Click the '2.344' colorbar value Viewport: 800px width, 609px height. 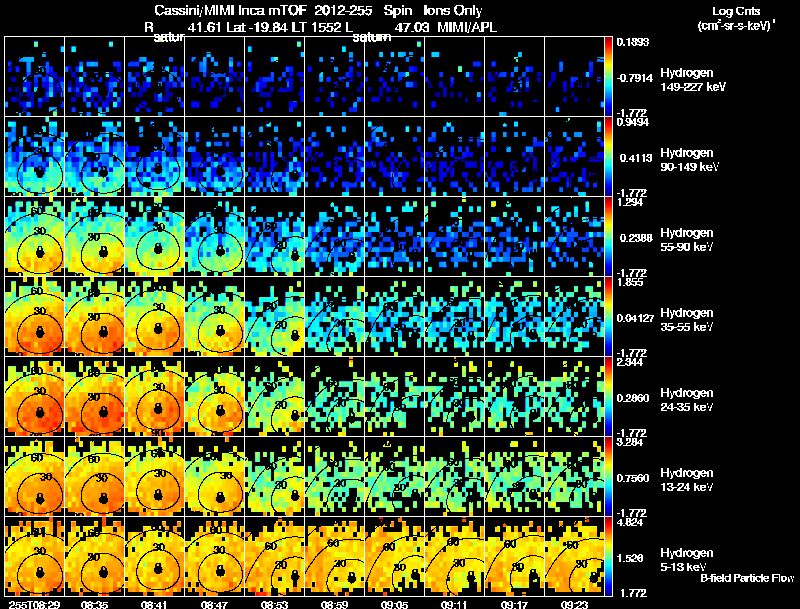pos(630,362)
